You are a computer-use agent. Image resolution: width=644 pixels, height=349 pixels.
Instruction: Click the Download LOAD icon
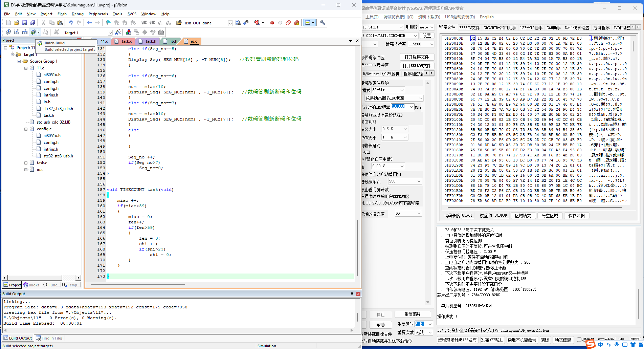pyautogui.click(x=56, y=32)
